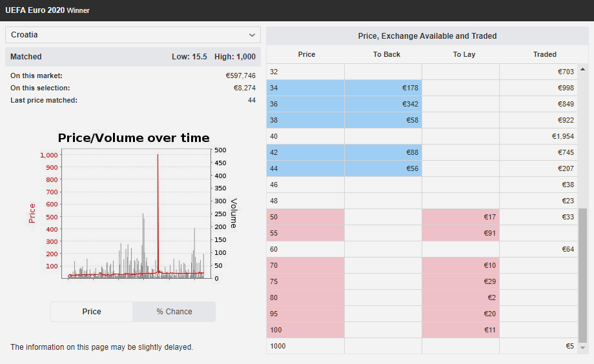Click the €1,954 traded value
The image size is (594, 364).
point(562,136)
